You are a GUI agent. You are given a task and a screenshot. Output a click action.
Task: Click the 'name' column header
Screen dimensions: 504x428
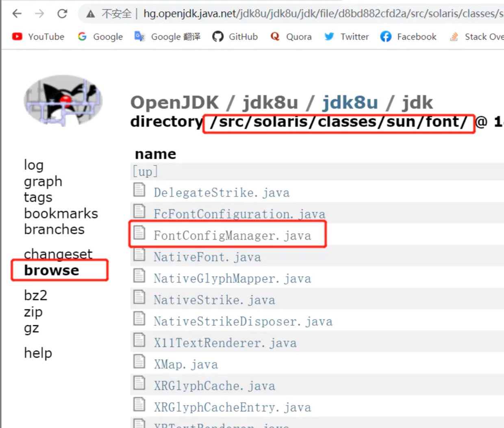155,154
